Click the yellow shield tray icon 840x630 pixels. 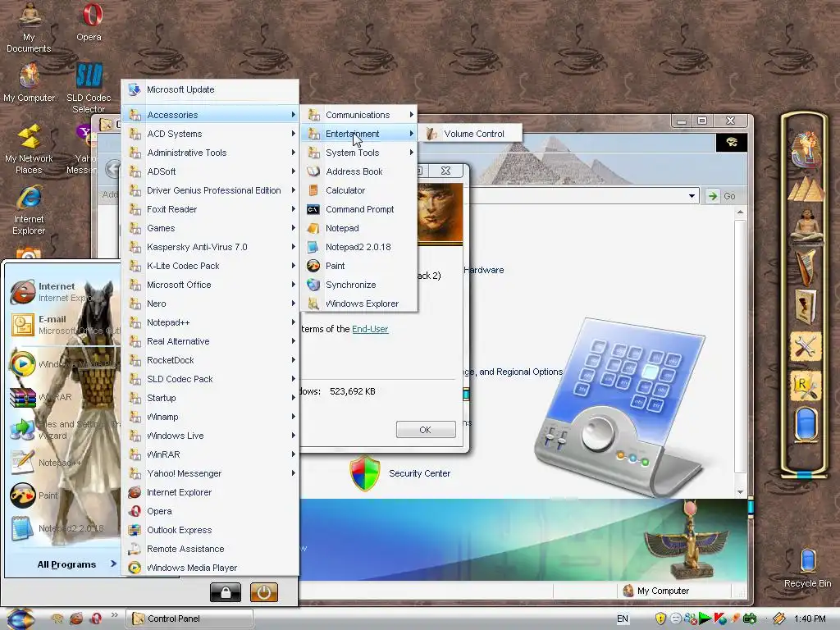(660, 619)
